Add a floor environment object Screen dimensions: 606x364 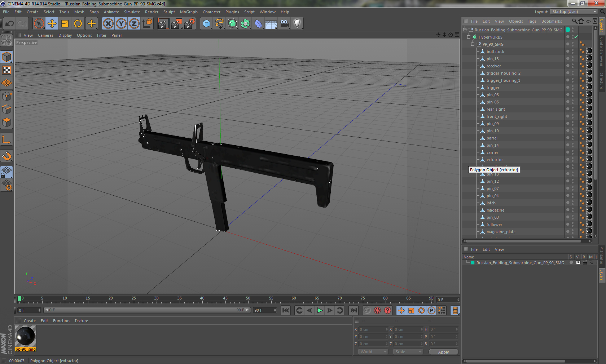coord(271,24)
